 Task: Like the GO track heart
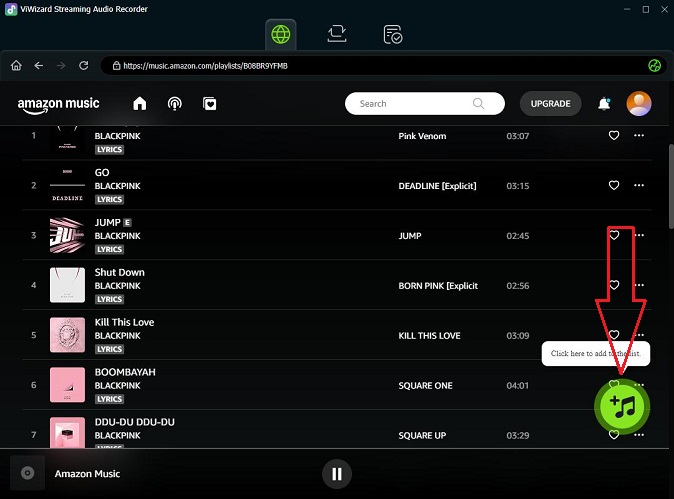pyautogui.click(x=614, y=185)
